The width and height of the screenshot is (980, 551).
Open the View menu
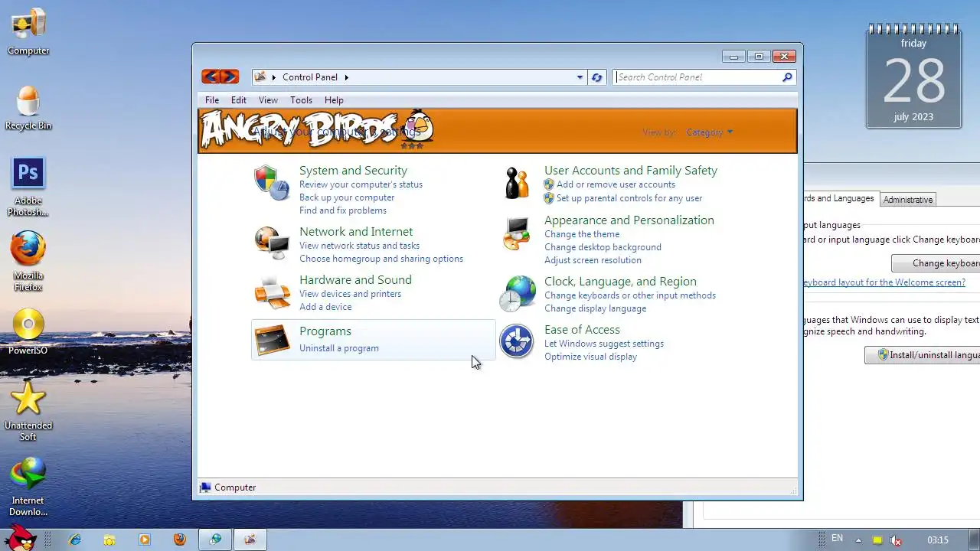tap(268, 100)
